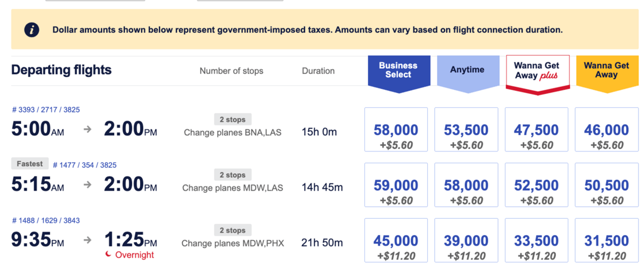
Task: Open flight numbers link 1488 / 1629 / 3843
Action: point(46,220)
